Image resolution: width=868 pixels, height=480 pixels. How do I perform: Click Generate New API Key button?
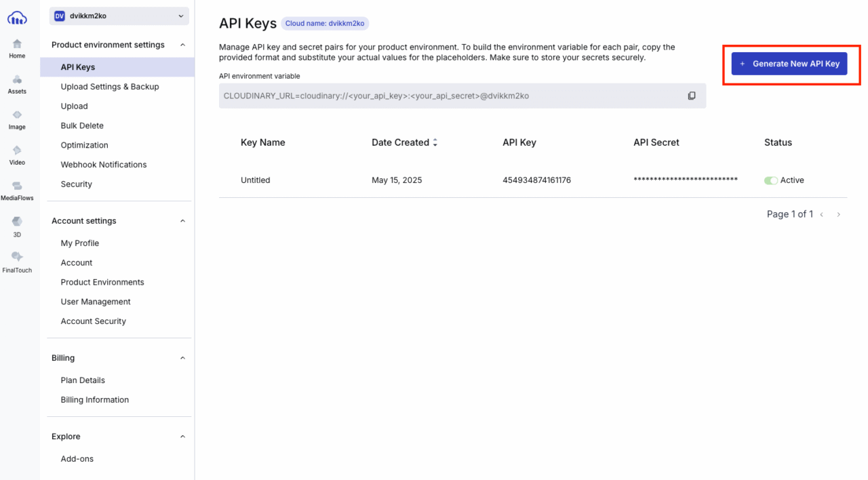pyautogui.click(x=789, y=64)
